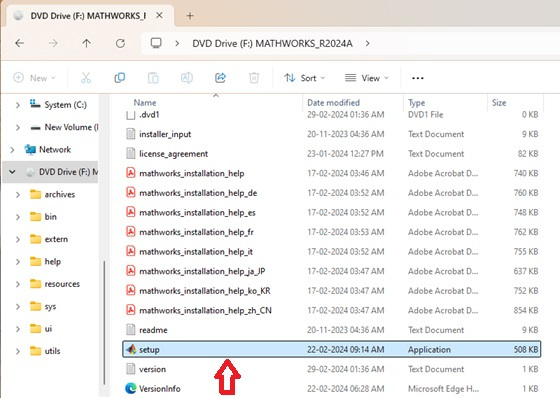Open the View dropdown menu

[x=367, y=78]
